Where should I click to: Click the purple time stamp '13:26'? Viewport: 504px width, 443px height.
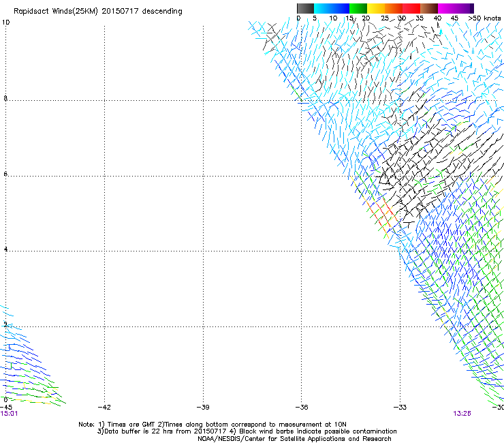[x=462, y=414]
